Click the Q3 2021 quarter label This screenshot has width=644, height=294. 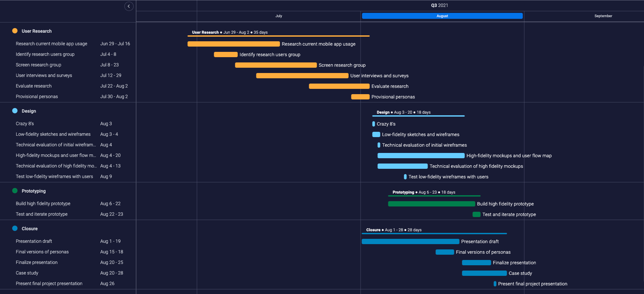pyautogui.click(x=439, y=5)
